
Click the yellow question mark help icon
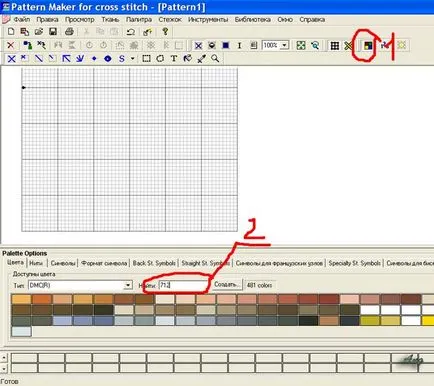pyautogui.click(x=165, y=32)
